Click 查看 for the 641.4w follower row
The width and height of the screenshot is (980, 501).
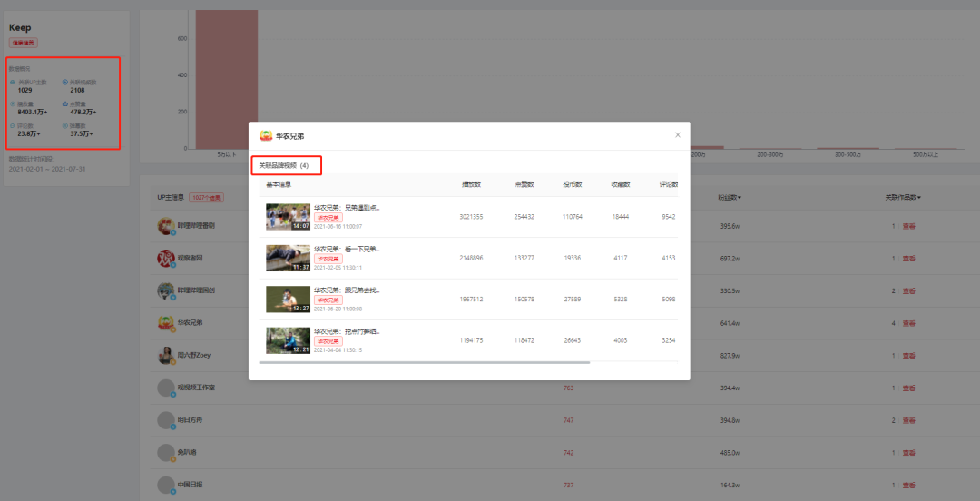(x=908, y=323)
